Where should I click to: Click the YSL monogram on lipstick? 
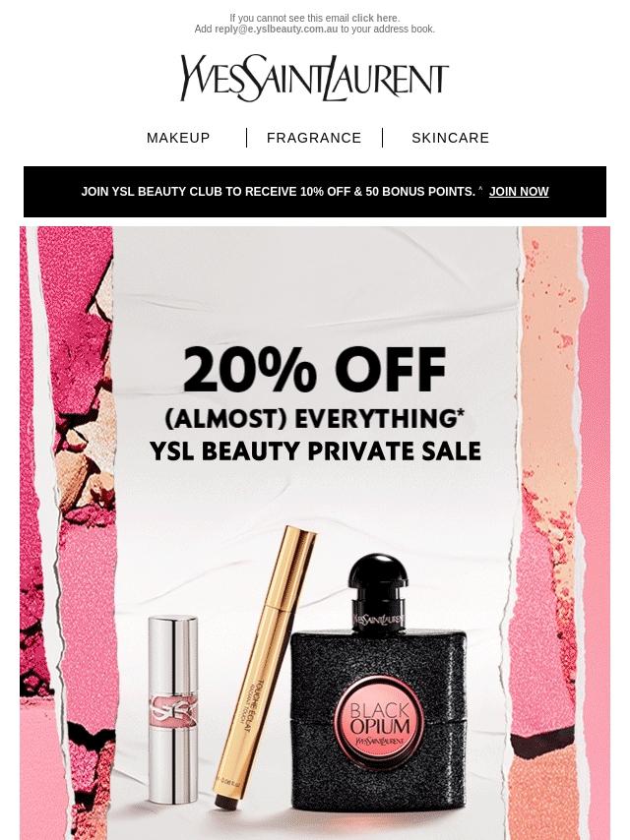172,710
